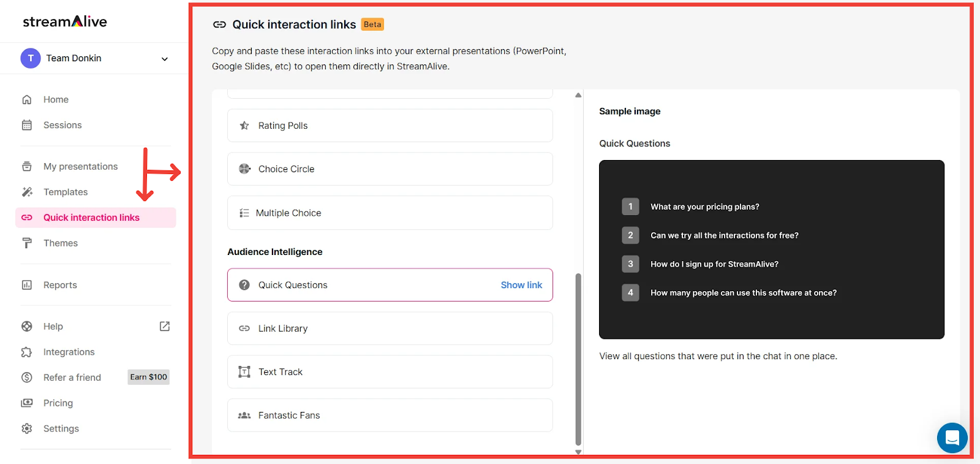Click the chain icon beside the page title
The height and width of the screenshot is (464, 980).
point(219,25)
